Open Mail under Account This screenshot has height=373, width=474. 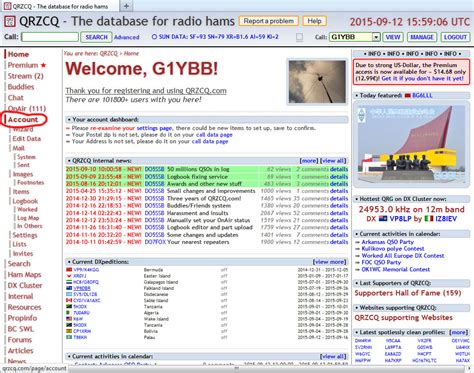(x=19, y=148)
